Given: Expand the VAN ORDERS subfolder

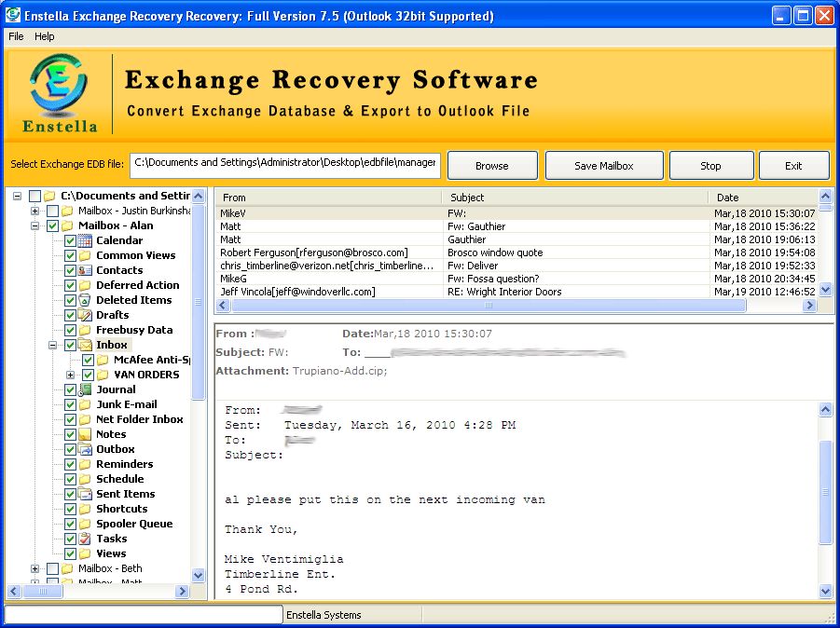Looking at the screenshot, I should (x=70, y=375).
